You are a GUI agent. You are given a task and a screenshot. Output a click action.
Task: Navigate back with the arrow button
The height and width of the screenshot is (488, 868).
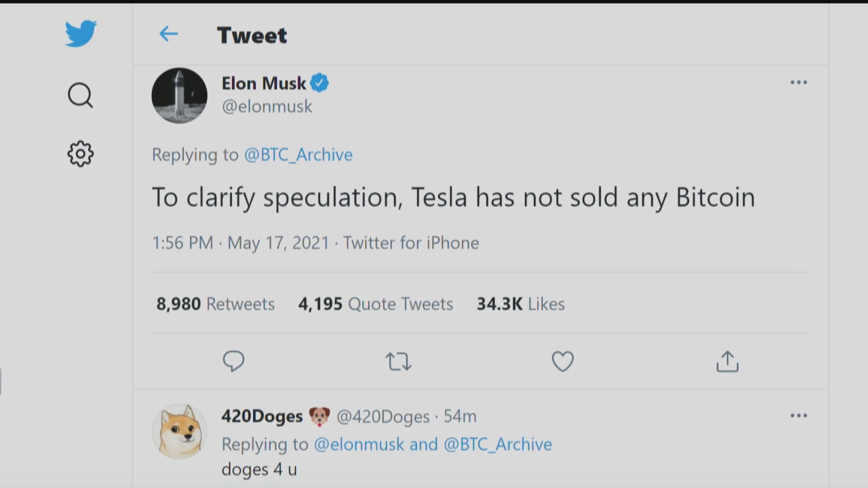(x=169, y=34)
